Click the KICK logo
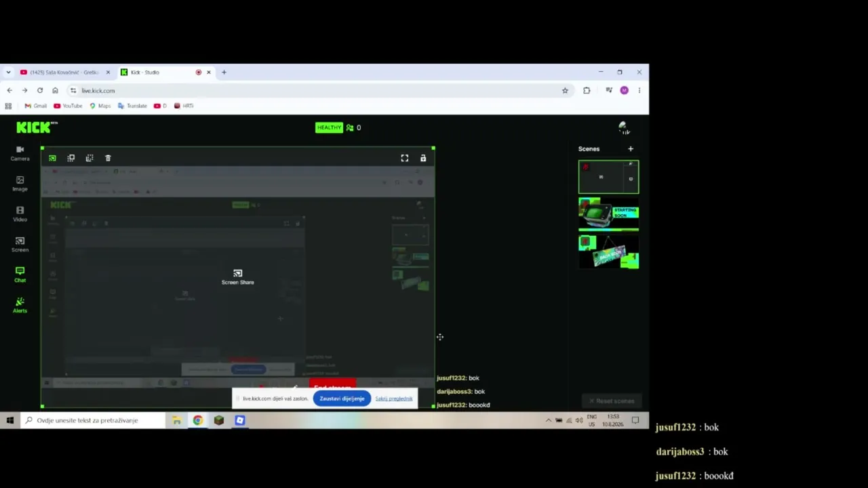The height and width of the screenshot is (488, 868). (x=37, y=127)
